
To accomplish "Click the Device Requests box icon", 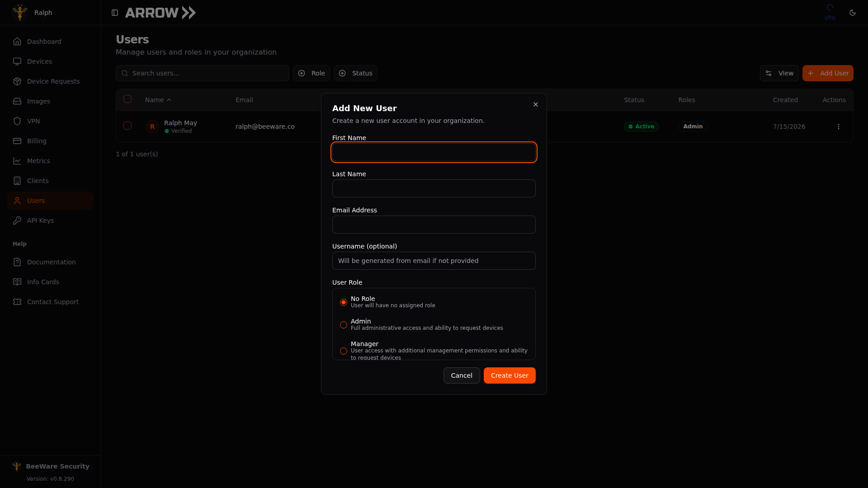I will [x=17, y=81].
